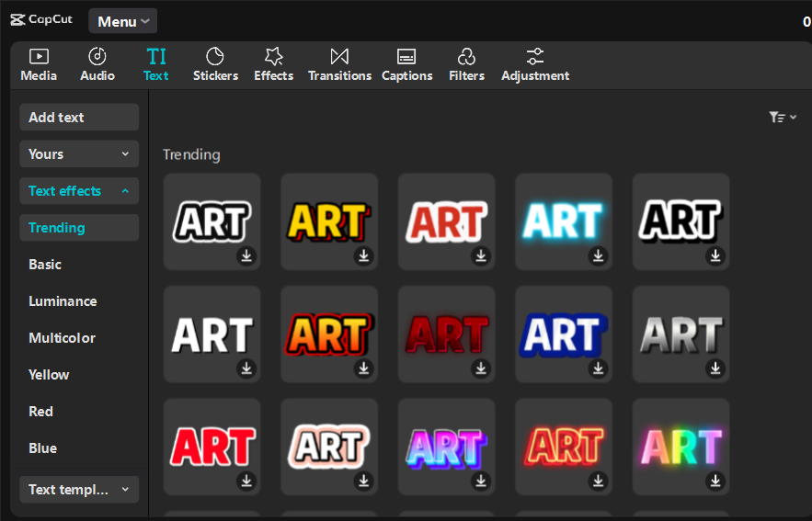Collapse the Text effects section
This screenshot has width=812, height=521.
(x=79, y=191)
